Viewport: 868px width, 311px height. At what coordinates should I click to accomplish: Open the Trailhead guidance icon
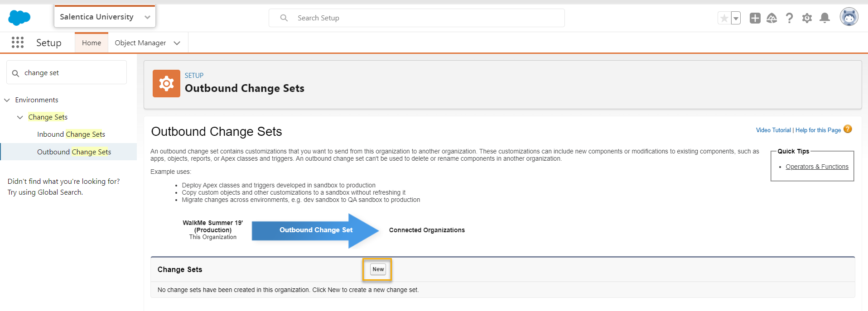click(772, 18)
